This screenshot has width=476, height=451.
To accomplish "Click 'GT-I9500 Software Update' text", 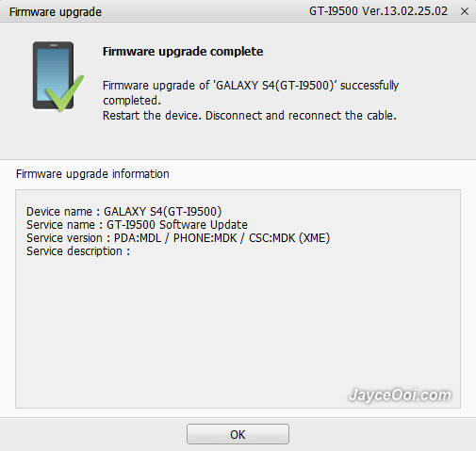I will coord(177,225).
